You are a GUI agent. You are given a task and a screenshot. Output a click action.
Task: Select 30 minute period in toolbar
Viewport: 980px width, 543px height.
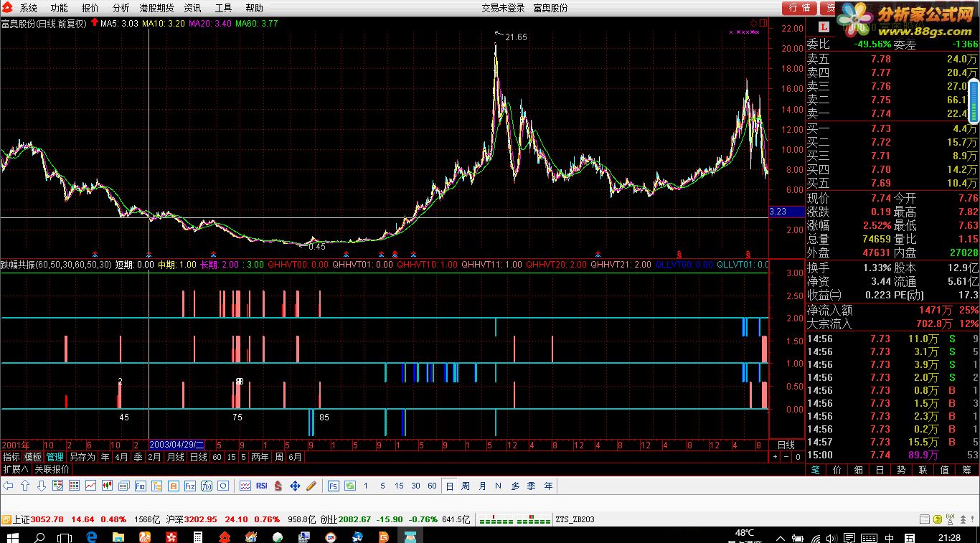coord(415,486)
